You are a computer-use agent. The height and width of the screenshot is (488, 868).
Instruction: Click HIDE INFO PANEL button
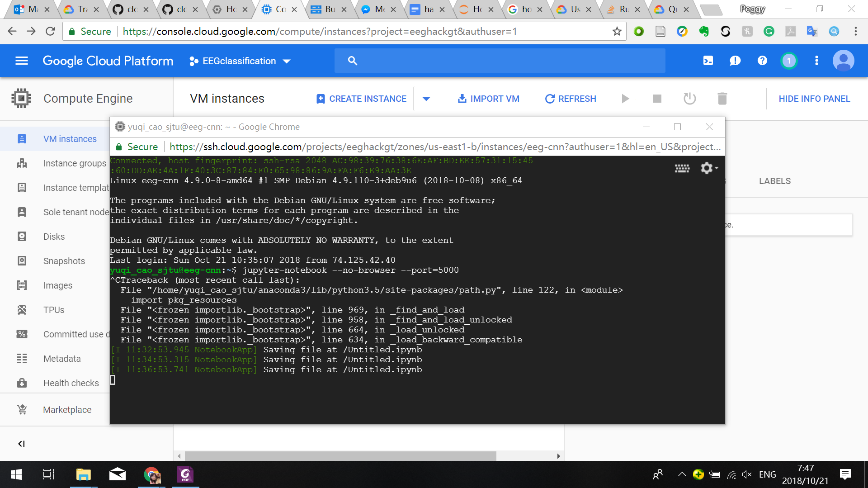(x=814, y=99)
